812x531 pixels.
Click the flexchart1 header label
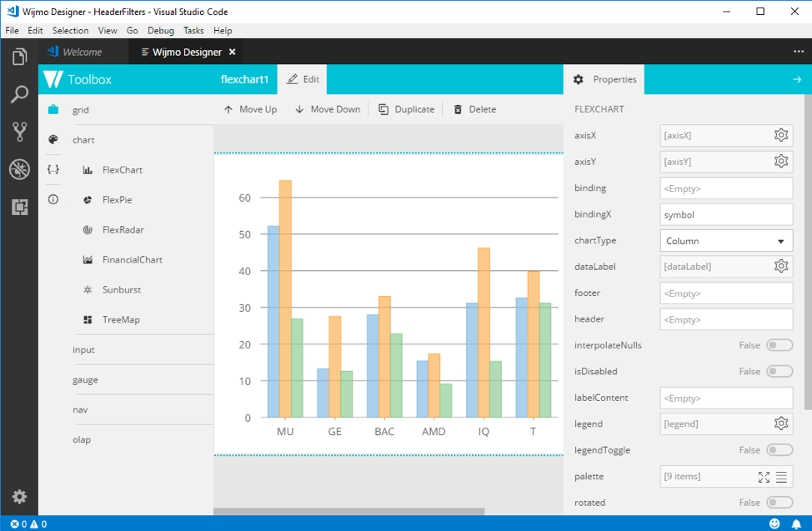pos(244,79)
